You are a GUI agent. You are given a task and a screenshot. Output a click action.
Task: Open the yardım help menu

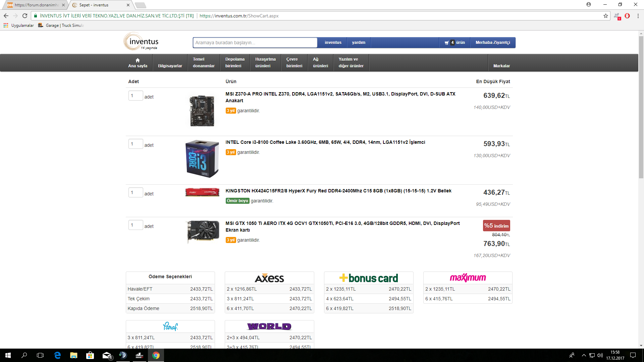click(359, 43)
